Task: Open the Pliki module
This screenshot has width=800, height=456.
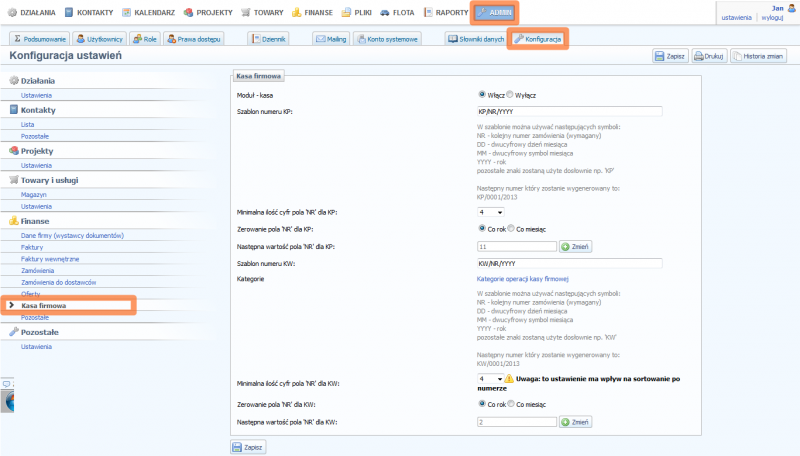Action: (x=356, y=13)
